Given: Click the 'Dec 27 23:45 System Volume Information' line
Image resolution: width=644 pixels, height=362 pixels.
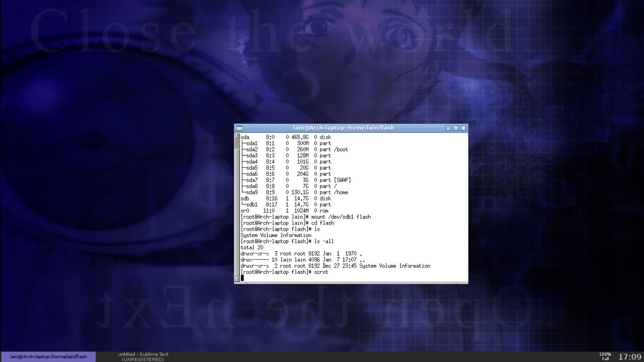Looking at the screenshot, I should click(335, 266).
